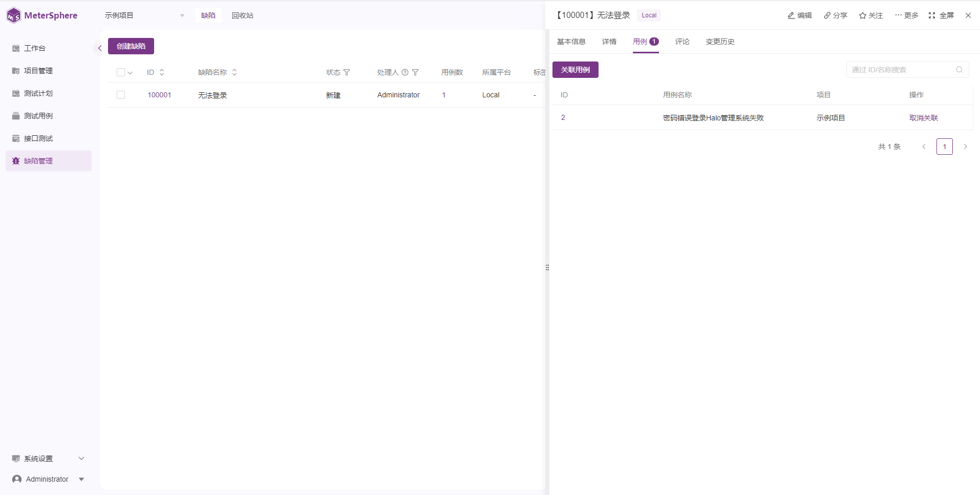Click the unlink case link in row 2
The image size is (980, 495).
[923, 118]
